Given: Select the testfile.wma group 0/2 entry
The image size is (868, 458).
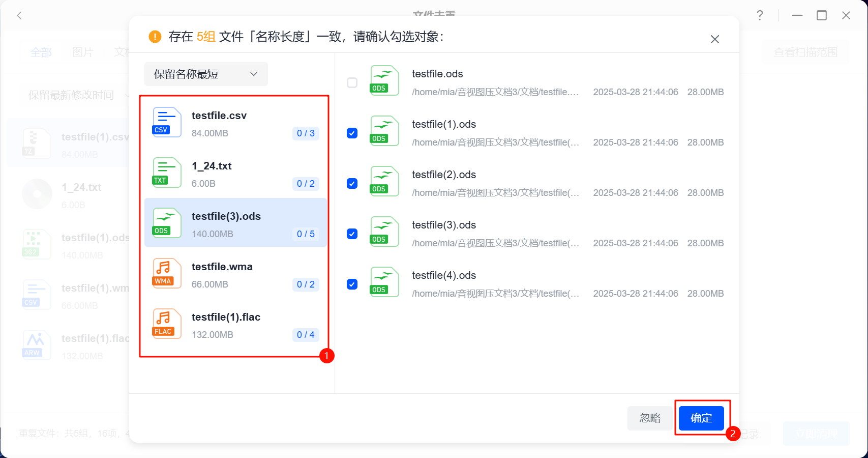Looking at the screenshot, I should point(235,273).
